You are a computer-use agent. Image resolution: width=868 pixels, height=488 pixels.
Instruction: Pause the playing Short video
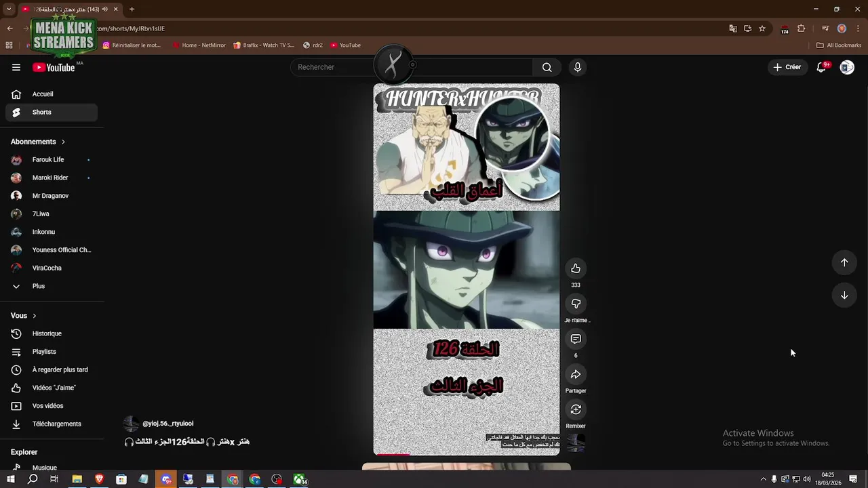[467, 269]
